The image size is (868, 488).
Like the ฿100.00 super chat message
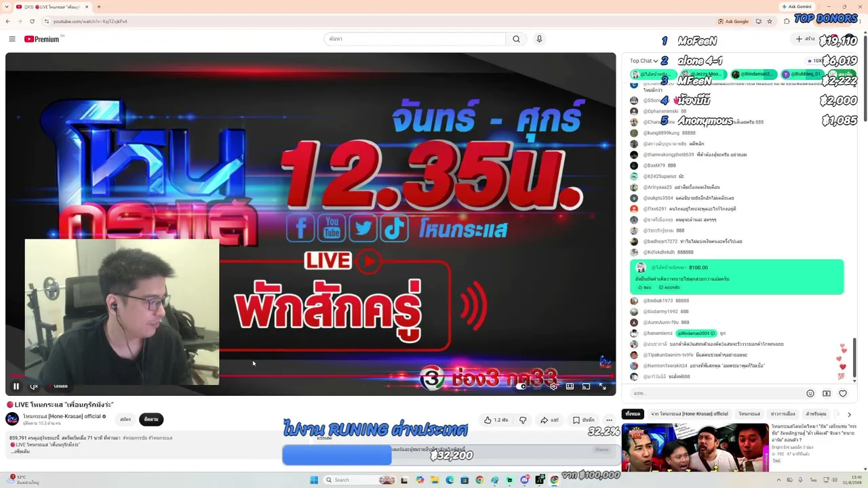(644, 287)
